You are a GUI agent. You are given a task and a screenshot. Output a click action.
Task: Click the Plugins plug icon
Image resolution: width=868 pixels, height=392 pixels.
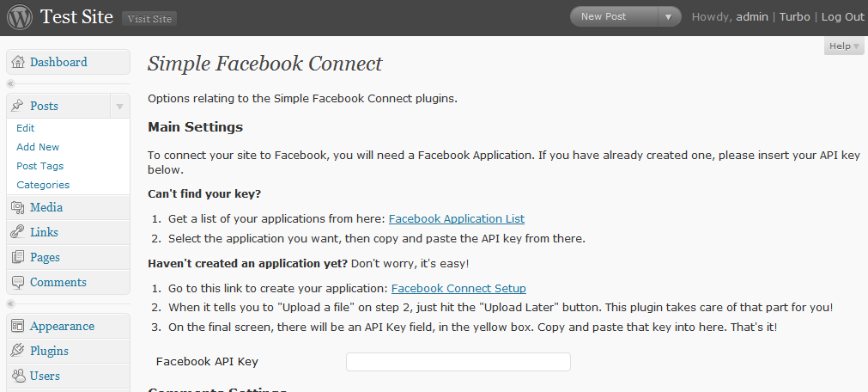point(18,351)
